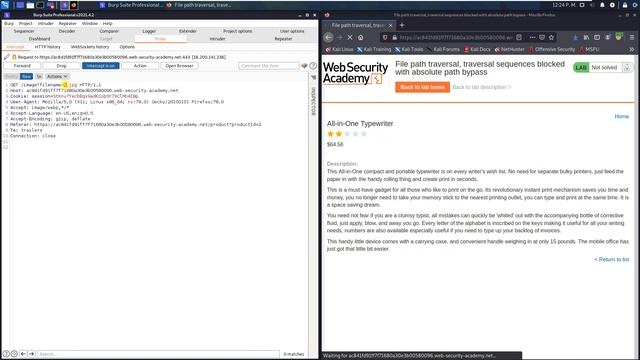
Task: Open the Burp help question mark icon
Action: click(x=313, y=66)
